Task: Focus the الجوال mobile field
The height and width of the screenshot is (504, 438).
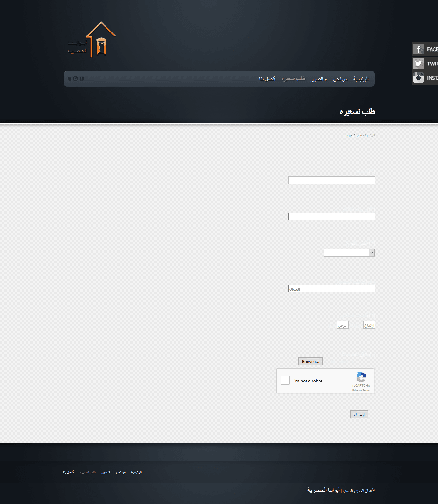Action: pos(332,289)
